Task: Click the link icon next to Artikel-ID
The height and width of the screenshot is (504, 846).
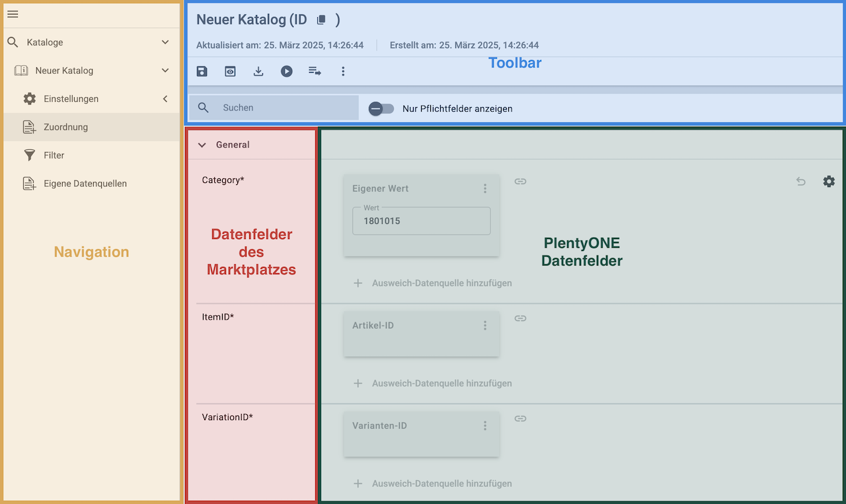Action: (520, 318)
